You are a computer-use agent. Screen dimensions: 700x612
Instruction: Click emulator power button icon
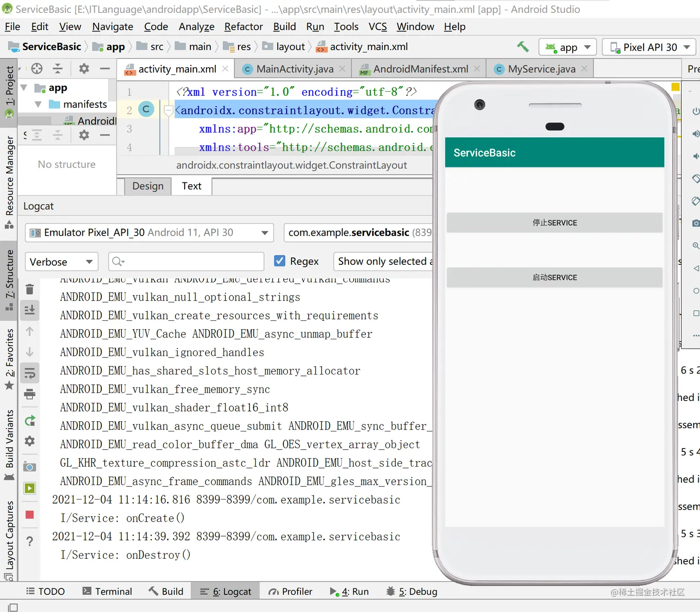coord(695,112)
